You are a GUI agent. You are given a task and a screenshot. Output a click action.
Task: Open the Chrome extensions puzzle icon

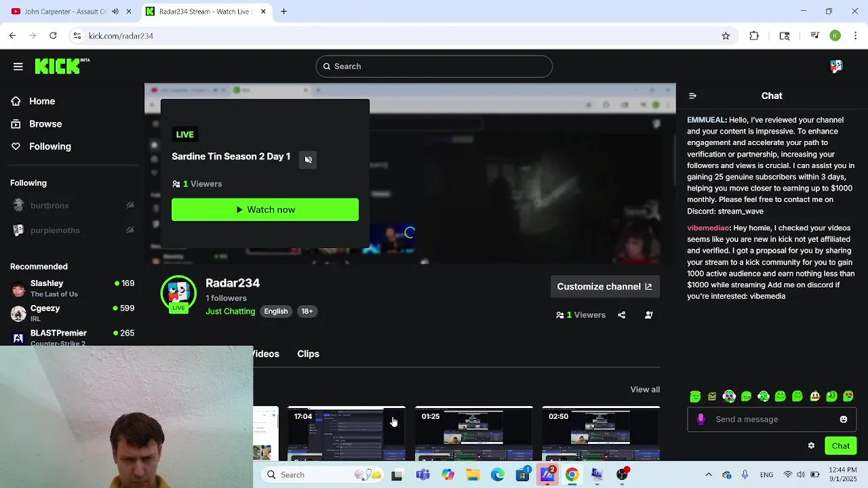pyautogui.click(x=754, y=36)
